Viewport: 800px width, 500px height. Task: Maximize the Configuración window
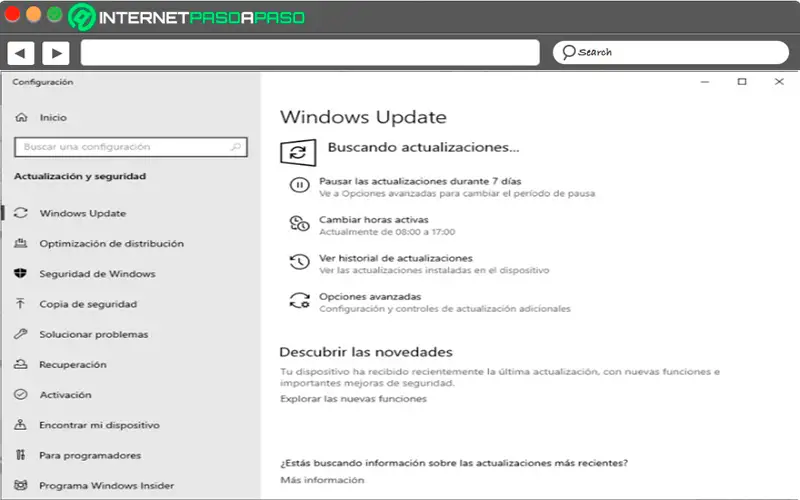(x=742, y=82)
